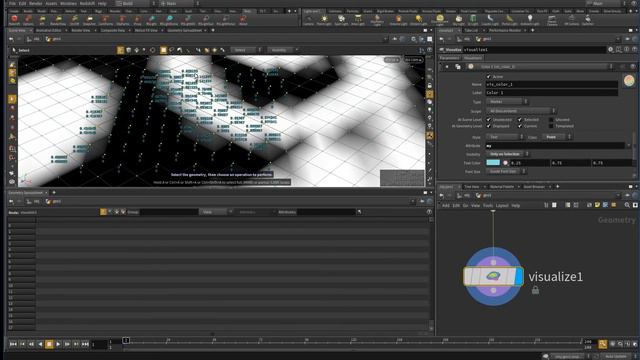Click the Tools menu in network editor
This screenshot has height=360, width=640.
(488, 206)
